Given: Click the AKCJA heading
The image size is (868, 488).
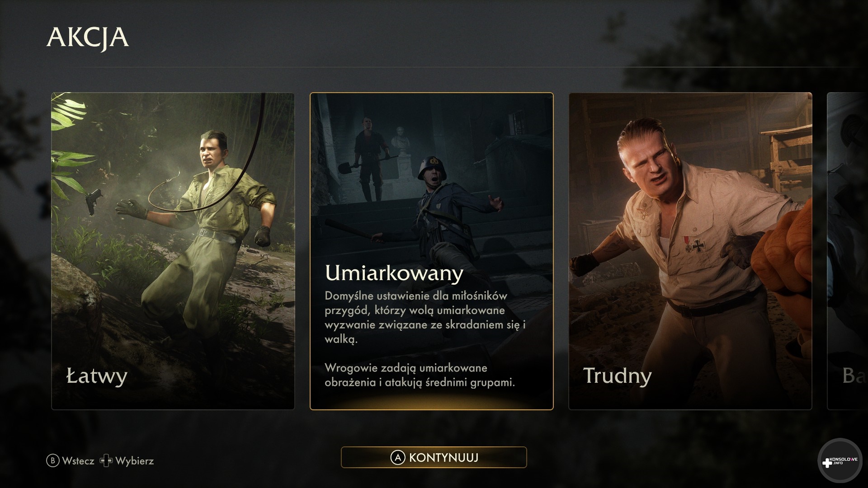Looking at the screenshot, I should pos(88,38).
